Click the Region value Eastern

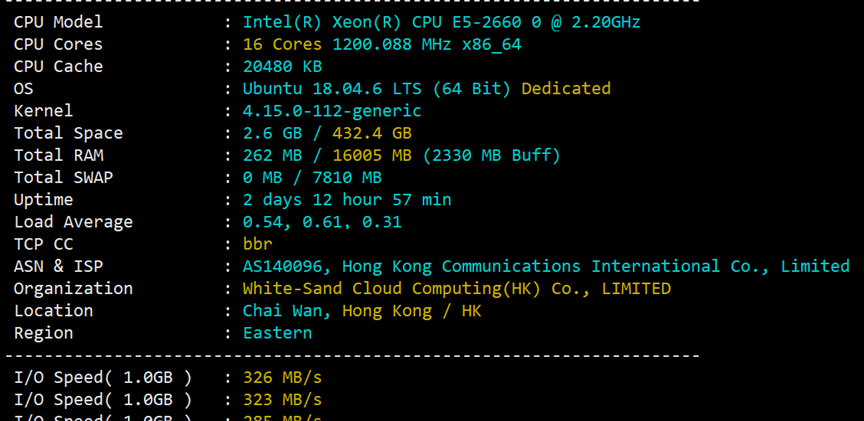[x=277, y=333]
